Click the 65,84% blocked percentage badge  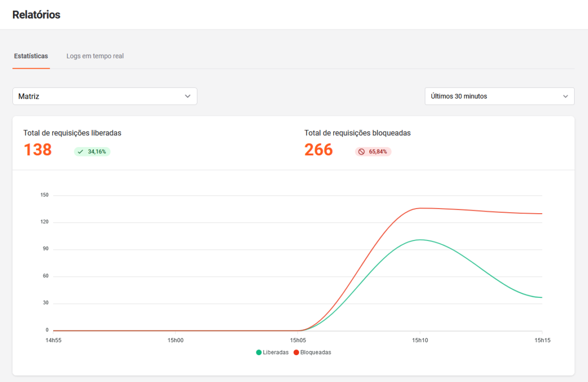click(373, 152)
